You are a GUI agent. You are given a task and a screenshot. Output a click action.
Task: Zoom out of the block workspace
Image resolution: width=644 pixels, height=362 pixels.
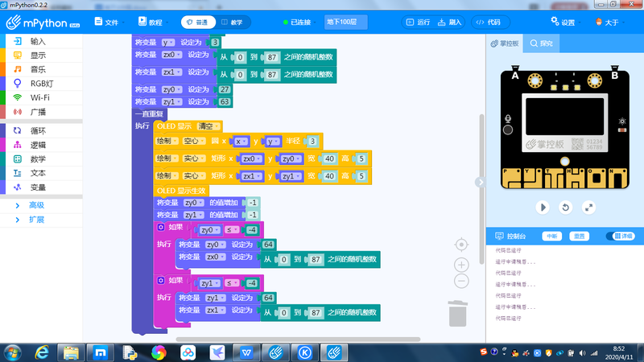pyautogui.click(x=461, y=281)
